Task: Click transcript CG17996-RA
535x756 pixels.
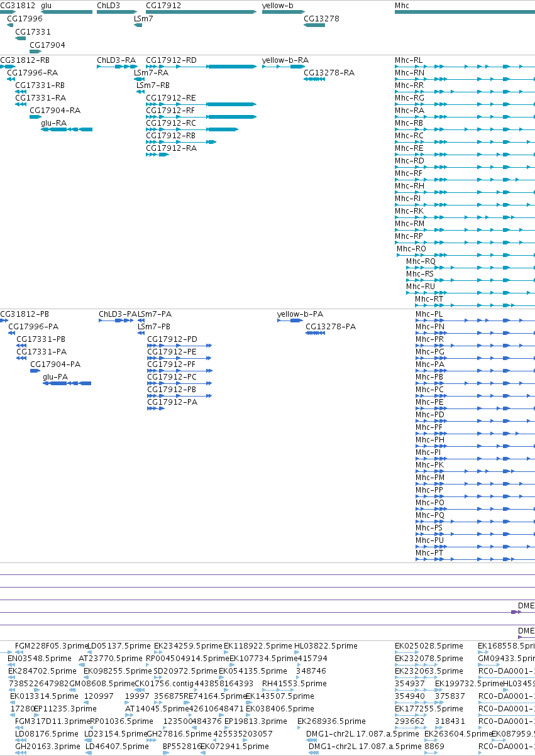Action: (x=32, y=73)
